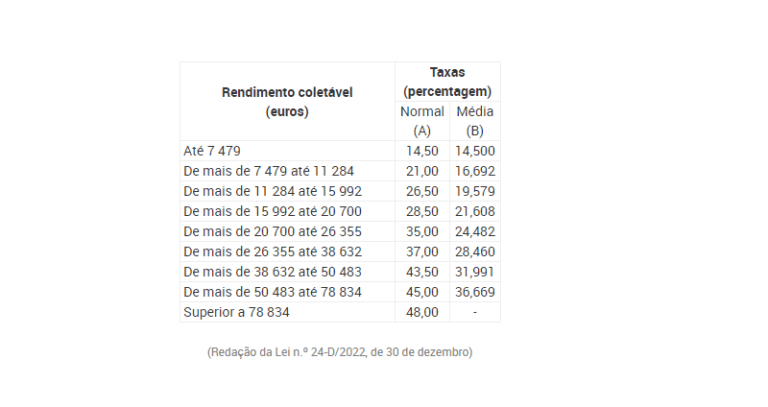Click the Rendimento coletável (euros) header
Image resolution: width=768 pixels, height=407 pixels.
pyautogui.click(x=287, y=102)
